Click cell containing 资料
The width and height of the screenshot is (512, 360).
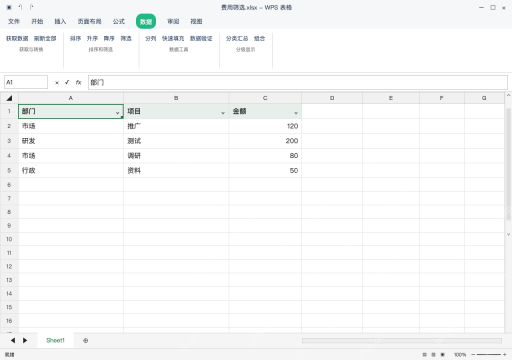[176, 170]
